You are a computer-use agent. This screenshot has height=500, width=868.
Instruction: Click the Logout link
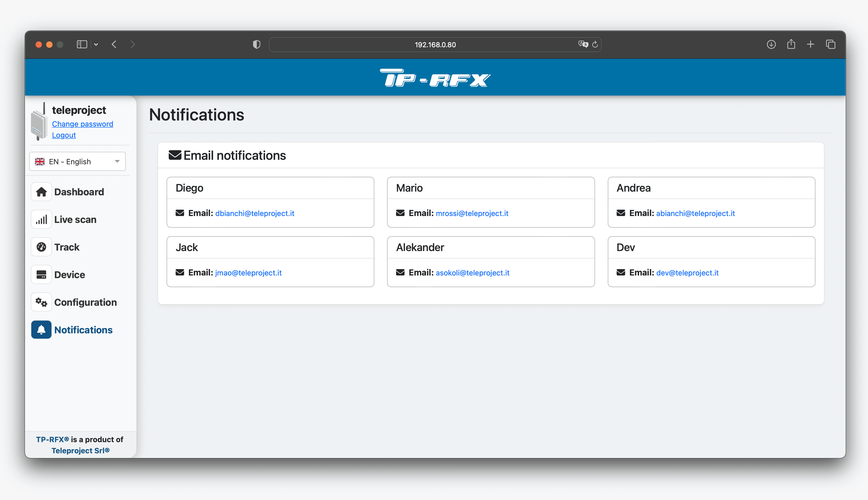[64, 135]
